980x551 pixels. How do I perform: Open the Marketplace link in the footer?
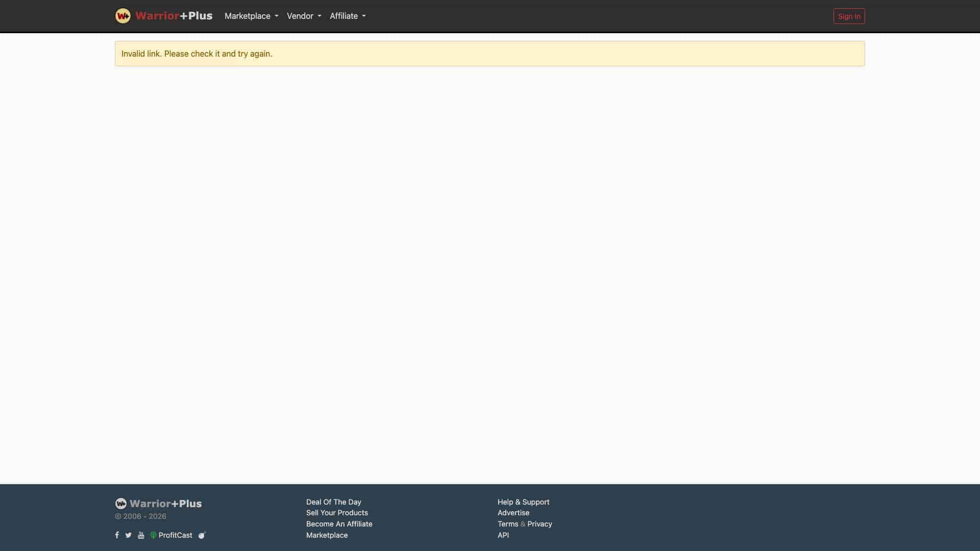tap(327, 535)
